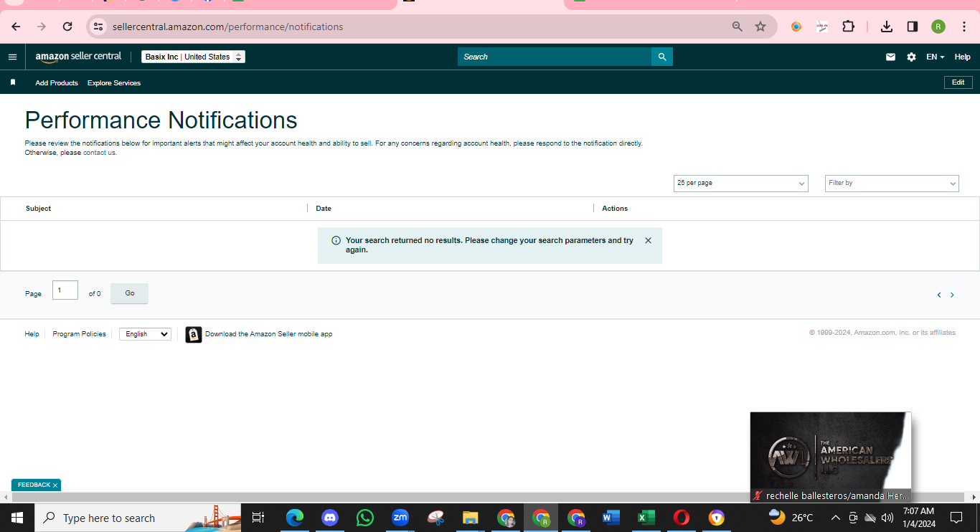Open Microsoft Excel from the taskbar

(646, 518)
